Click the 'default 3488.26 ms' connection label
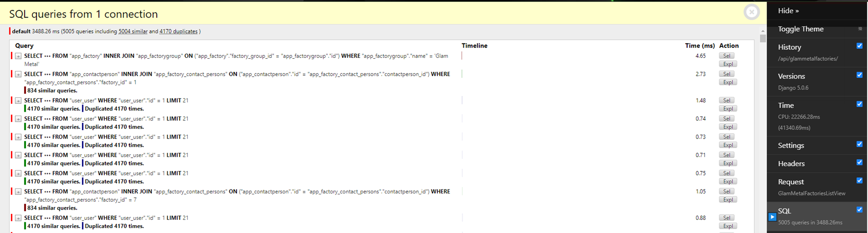 [36, 31]
